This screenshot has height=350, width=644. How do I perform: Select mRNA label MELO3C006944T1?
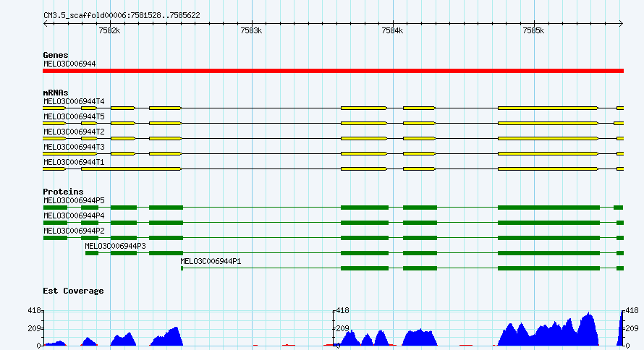(x=74, y=162)
